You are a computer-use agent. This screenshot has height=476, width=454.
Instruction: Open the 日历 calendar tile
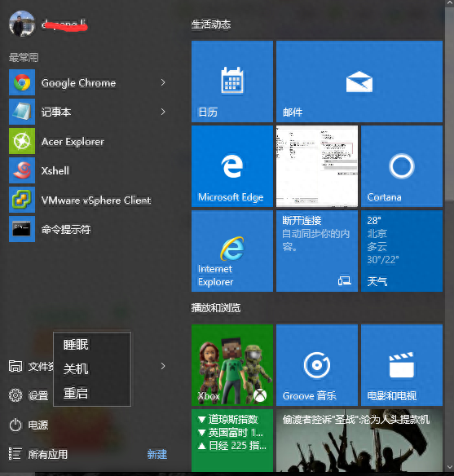coord(232,82)
